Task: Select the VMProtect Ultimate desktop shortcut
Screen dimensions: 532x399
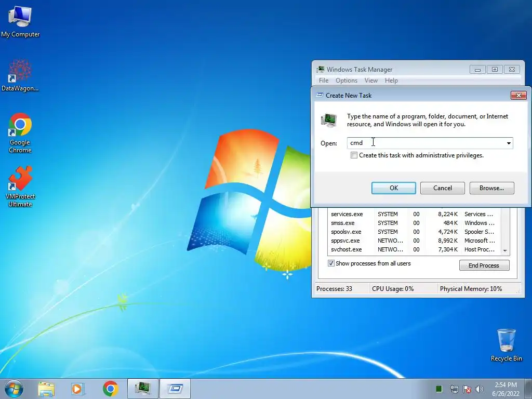Action: [x=20, y=187]
